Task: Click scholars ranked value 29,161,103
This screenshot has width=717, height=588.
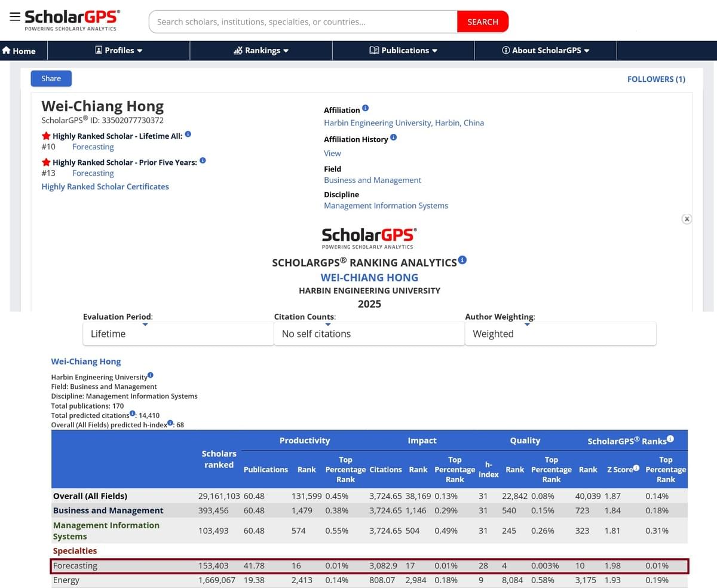Action: pos(219,496)
